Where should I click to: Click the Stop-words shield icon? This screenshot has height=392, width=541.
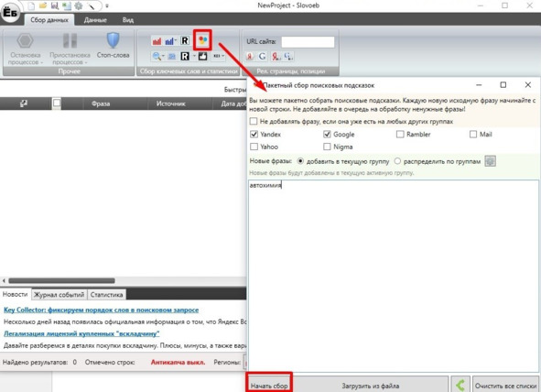(x=113, y=40)
